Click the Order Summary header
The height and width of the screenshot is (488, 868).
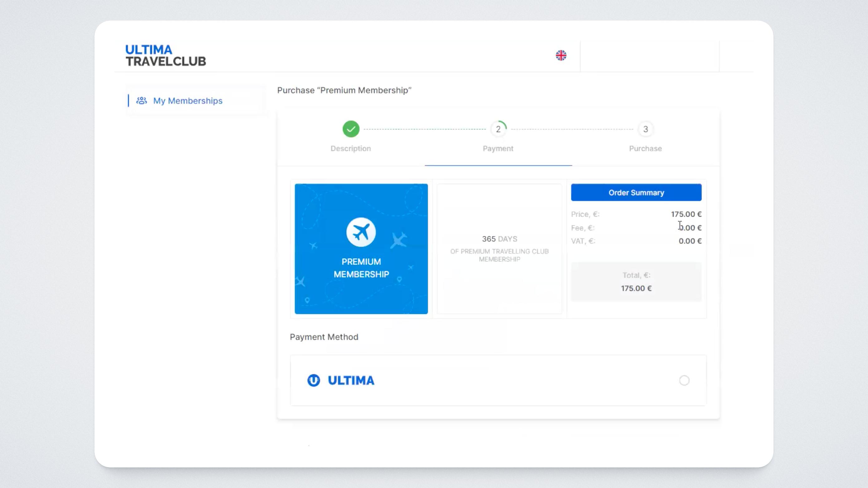[636, 193]
